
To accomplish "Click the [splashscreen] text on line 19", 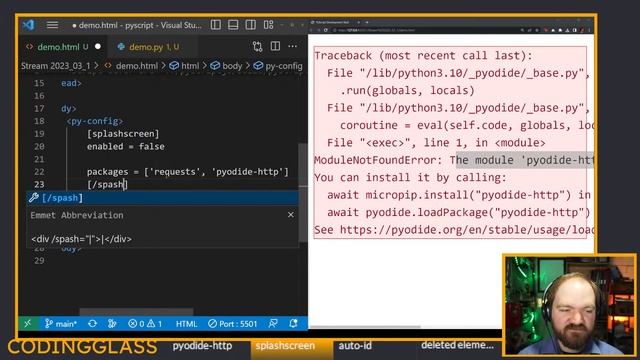I will pos(123,134).
